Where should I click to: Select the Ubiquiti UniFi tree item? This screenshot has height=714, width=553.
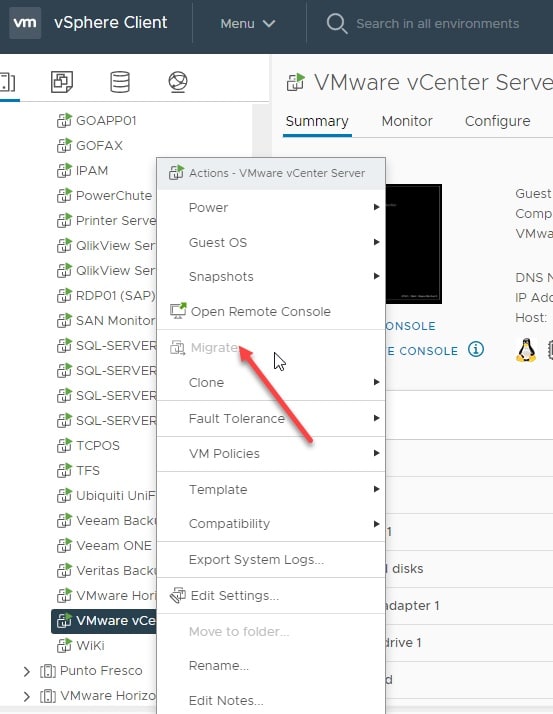click(x=106, y=495)
